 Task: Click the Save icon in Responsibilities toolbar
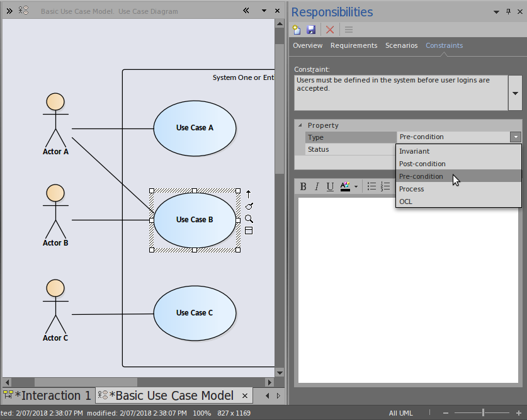point(311,30)
